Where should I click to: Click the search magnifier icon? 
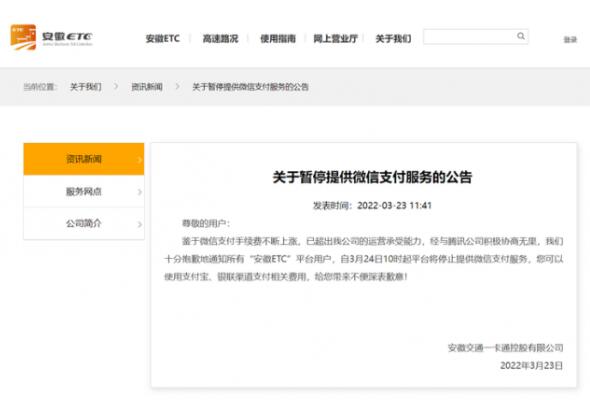point(521,36)
